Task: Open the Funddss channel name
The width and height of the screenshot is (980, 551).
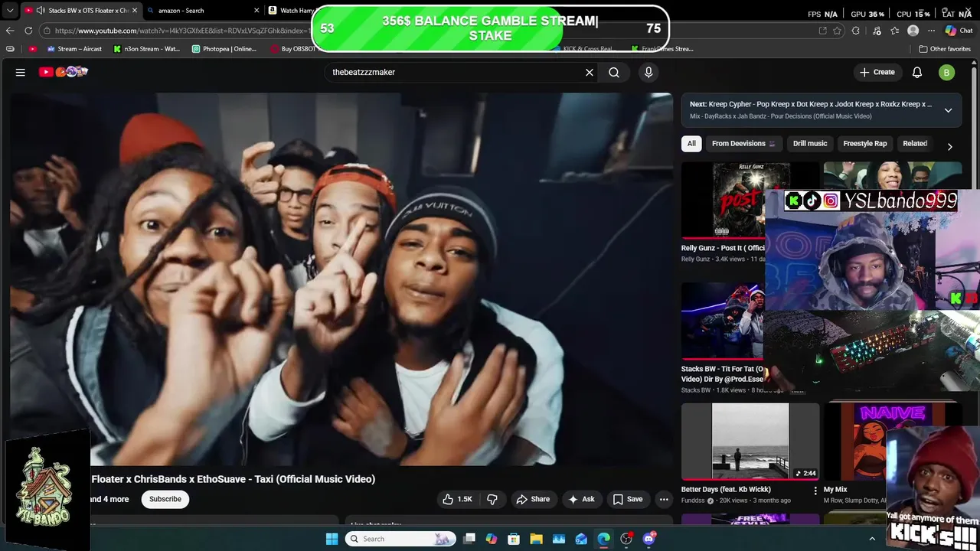Action: tap(692, 500)
